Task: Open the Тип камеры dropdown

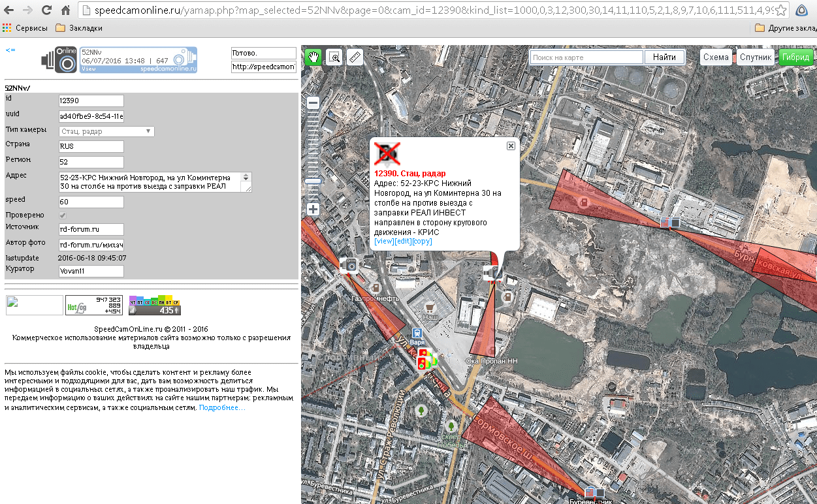Action: (x=106, y=131)
